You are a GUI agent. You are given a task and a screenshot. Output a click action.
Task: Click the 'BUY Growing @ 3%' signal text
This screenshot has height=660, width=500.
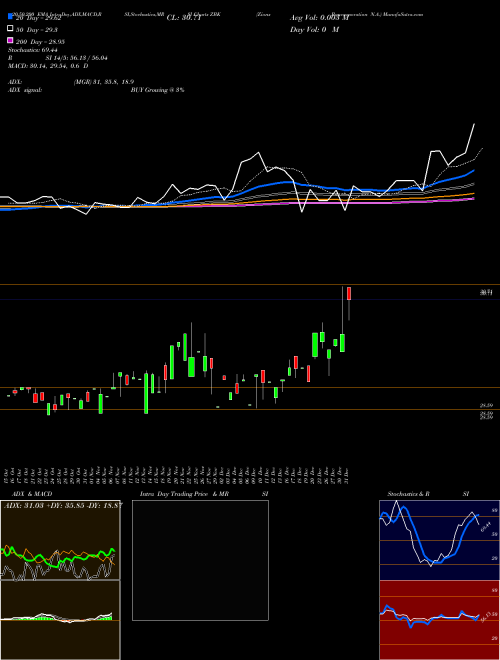[157, 90]
